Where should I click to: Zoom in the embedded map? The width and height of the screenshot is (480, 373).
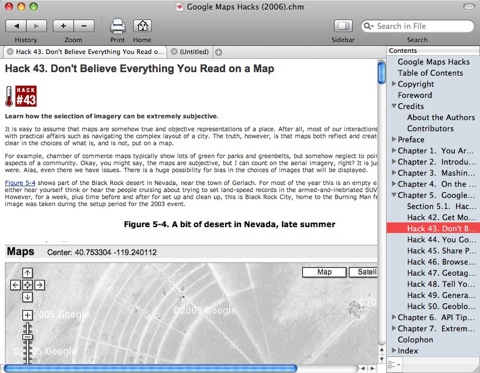[27, 315]
